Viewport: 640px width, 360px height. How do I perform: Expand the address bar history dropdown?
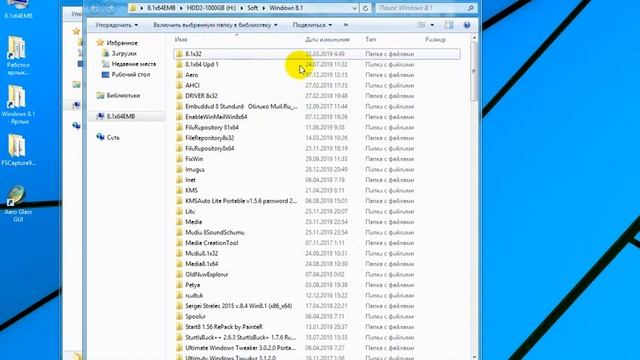pos(354,8)
